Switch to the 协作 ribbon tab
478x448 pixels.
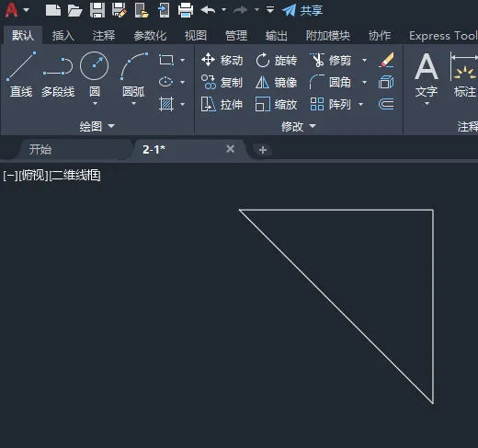pyautogui.click(x=380, y=36)
